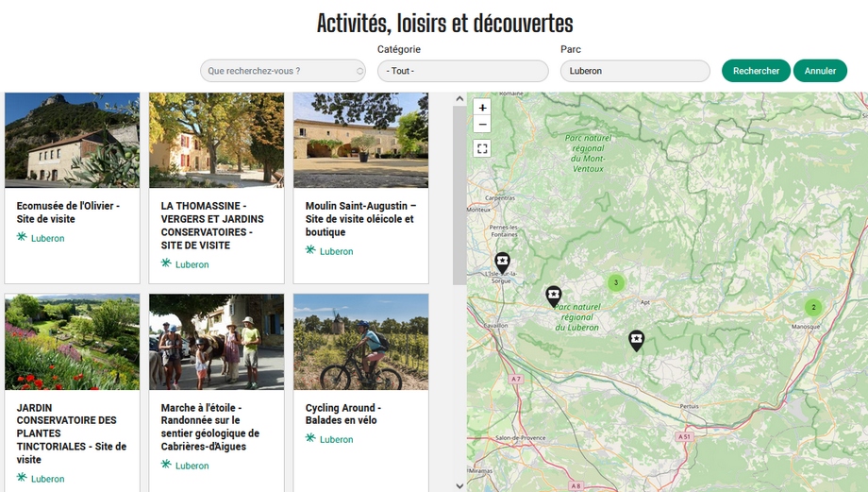Screen dimensions: 868x492
Task: Click the search field clear icon
Action: tap(359, 71)
